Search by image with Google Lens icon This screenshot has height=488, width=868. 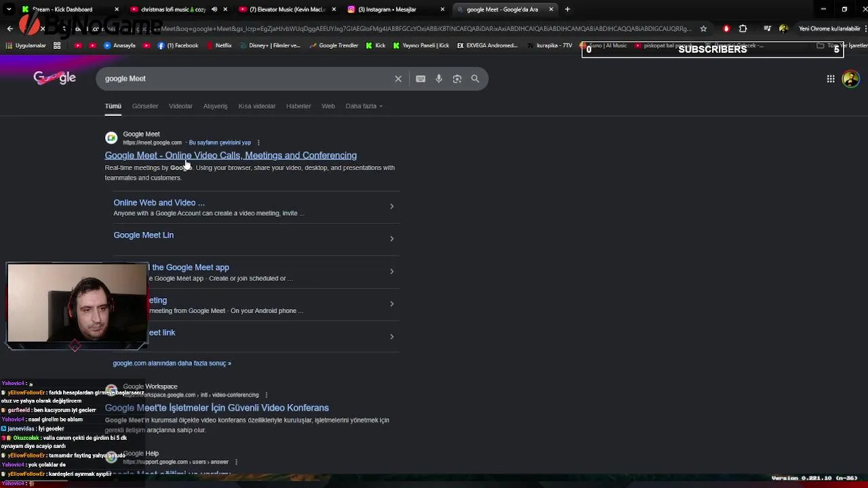(457, 79)
